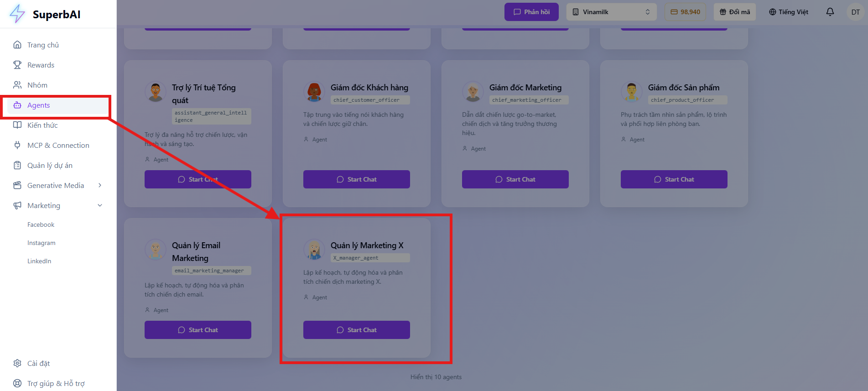Collapse the Marketing submenu chevron
Image resolution: width=868 pixels, height=391 pixels.
pyautogui.click(x=100, y=205)
